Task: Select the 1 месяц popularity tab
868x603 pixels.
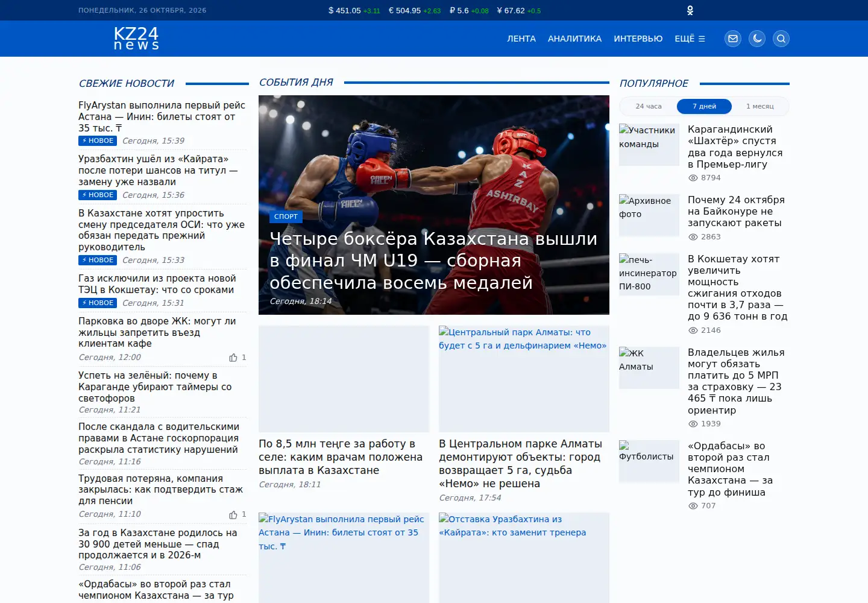Action: 760,106
